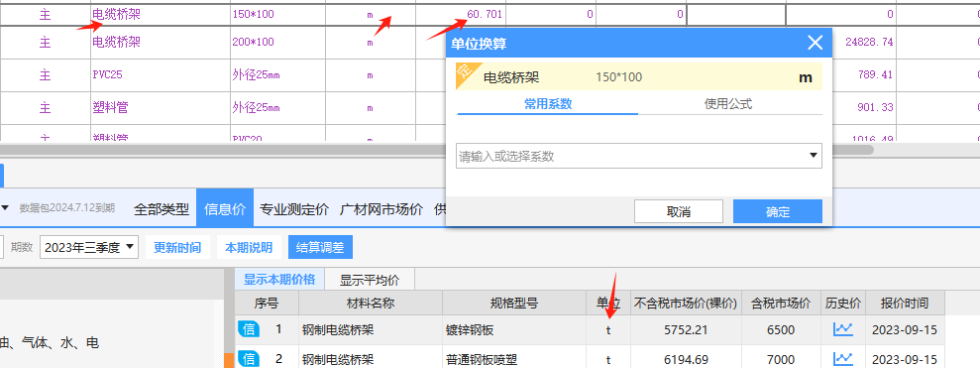Click the 序号 column header

(x=267, y=304)
